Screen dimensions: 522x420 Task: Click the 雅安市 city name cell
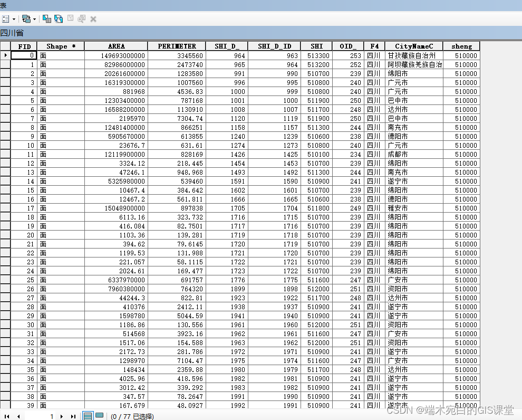click(414, 208)
